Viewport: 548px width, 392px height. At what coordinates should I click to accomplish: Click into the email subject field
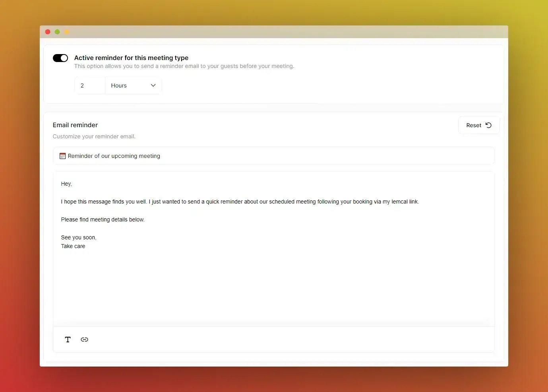coord(278,156)
